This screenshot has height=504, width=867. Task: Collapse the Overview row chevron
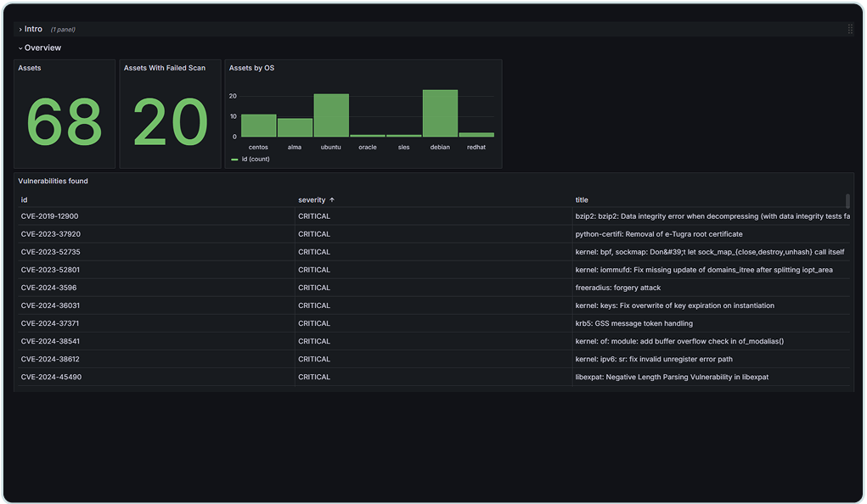(x=20, y=48)
